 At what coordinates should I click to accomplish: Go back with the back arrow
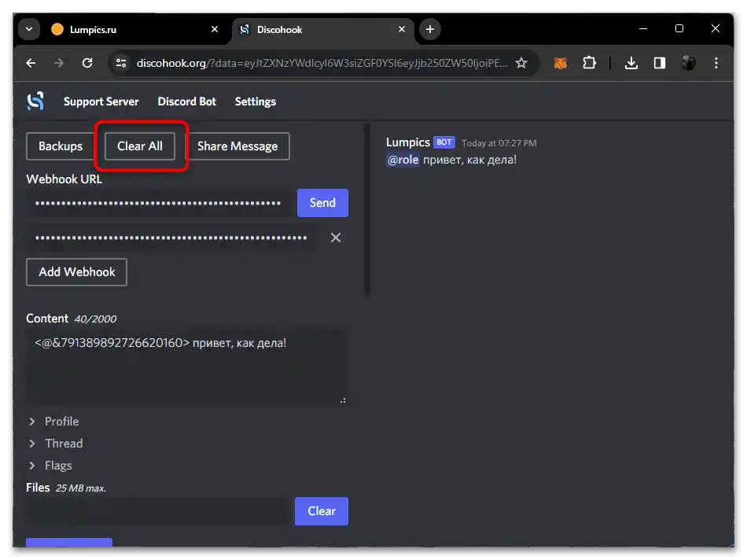[x=31, y=63]
